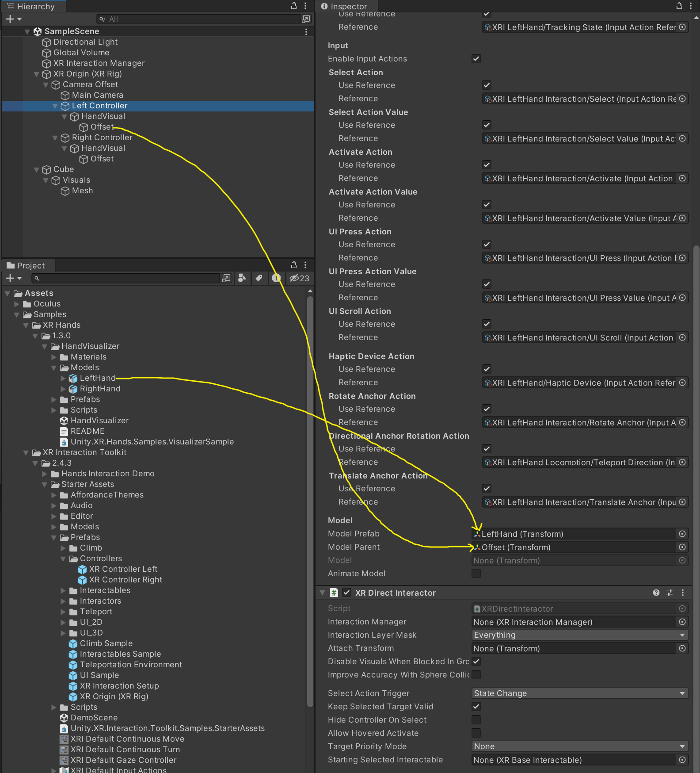Open the Select Action reference object picker

(682, 99)
